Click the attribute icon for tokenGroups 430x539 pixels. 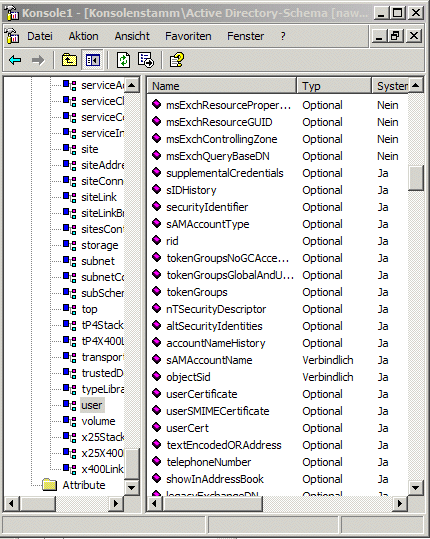pos(156,292)
